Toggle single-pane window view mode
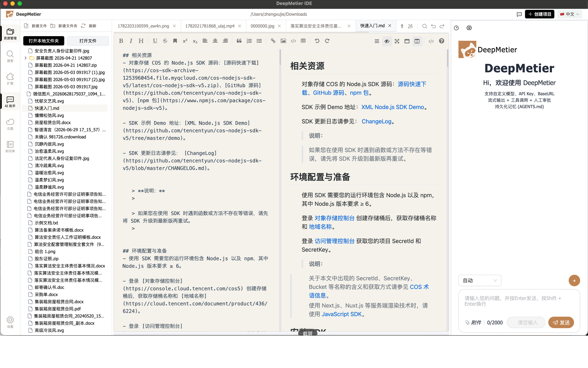Image resolution: width=588 pixels, height=368 pixels. click(x=407, y=41)
